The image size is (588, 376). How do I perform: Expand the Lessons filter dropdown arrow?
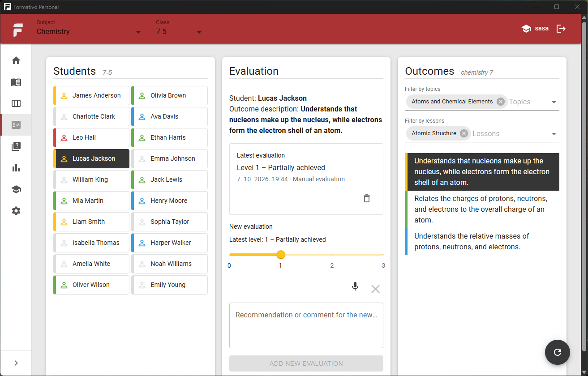coord(554,134)
